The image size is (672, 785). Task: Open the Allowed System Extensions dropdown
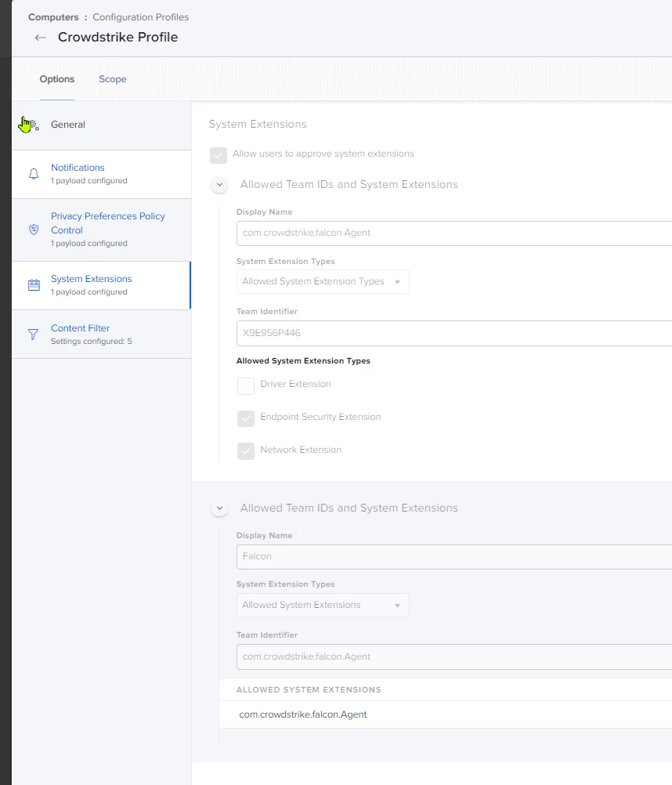[323, 605]
